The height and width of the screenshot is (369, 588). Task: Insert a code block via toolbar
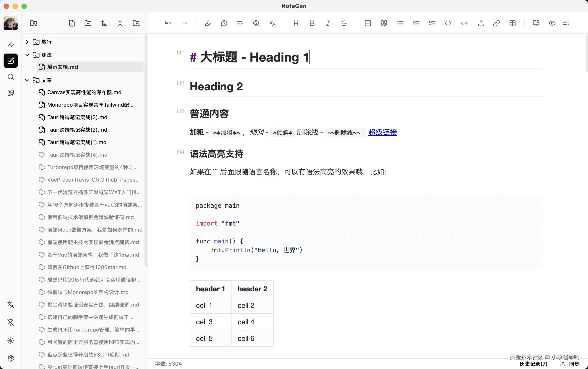coord(448,23)
